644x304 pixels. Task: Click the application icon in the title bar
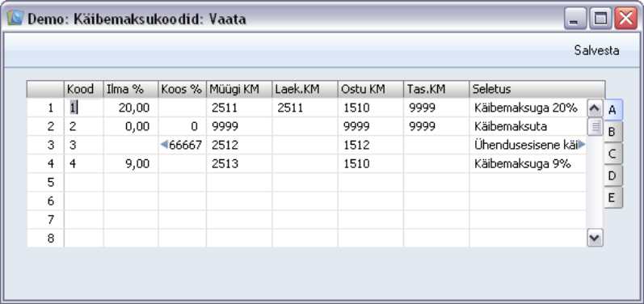15,18
